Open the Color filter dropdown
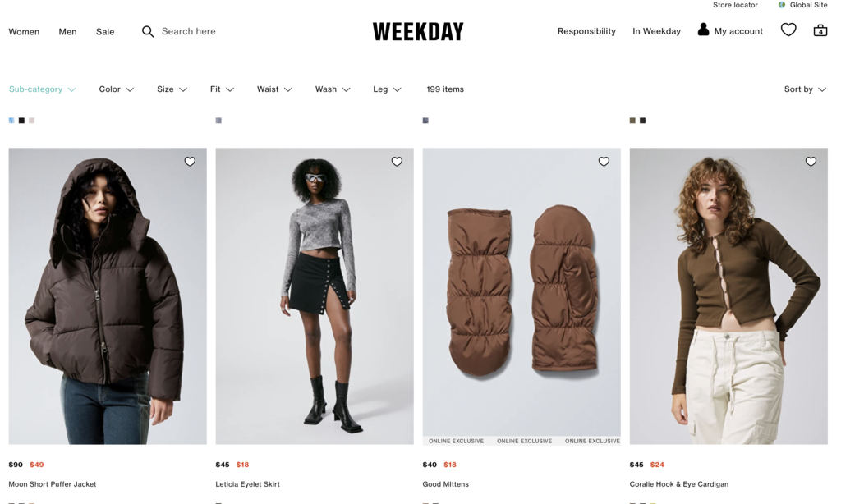The height and width of the screenshot is (504, 841). pyautogui.click(x=117, y=89)
